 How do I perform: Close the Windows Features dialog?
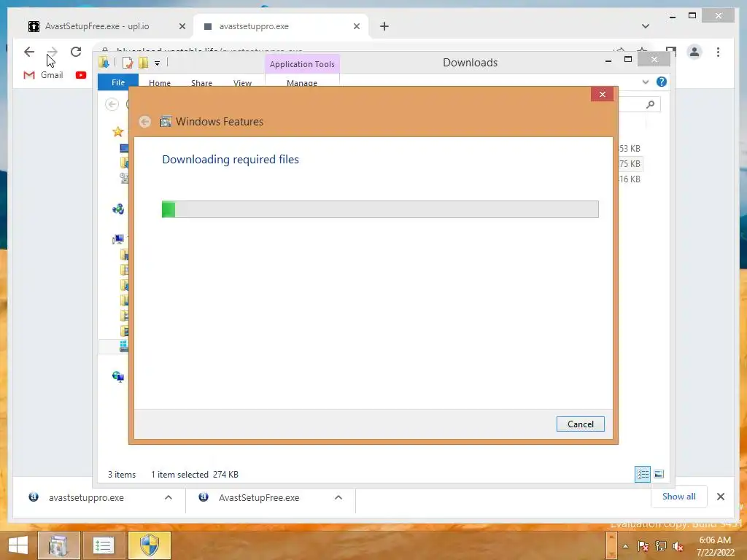click(602, 94)
